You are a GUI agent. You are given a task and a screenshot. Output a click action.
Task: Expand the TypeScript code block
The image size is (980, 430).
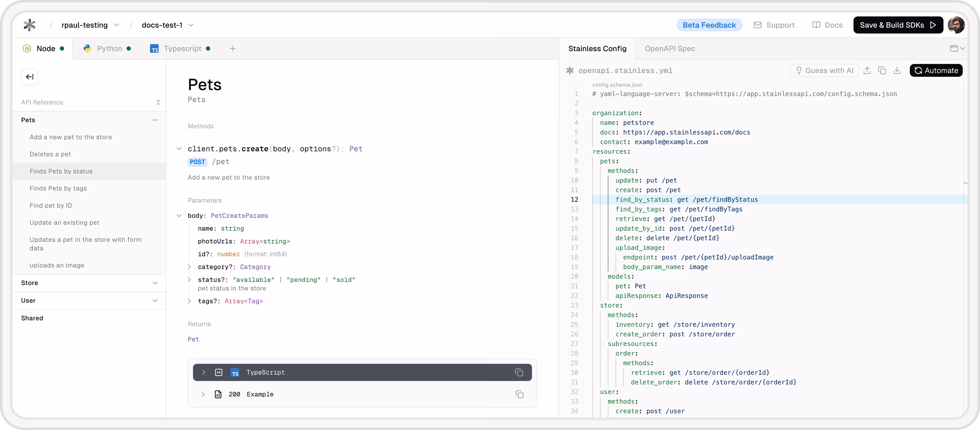[x=203, y=373]
